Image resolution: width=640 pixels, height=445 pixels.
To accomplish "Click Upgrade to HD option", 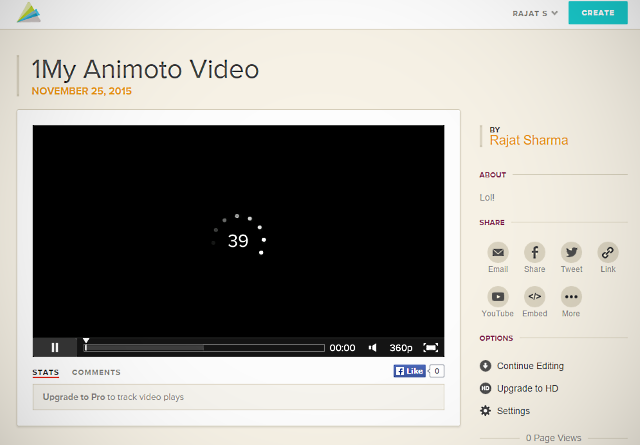I will 527,389.
